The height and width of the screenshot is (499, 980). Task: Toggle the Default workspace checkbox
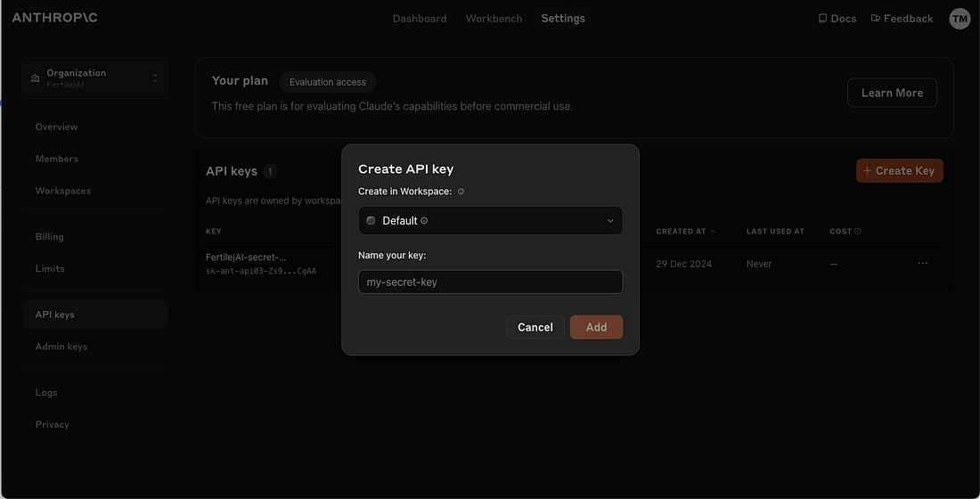[371, 221]
